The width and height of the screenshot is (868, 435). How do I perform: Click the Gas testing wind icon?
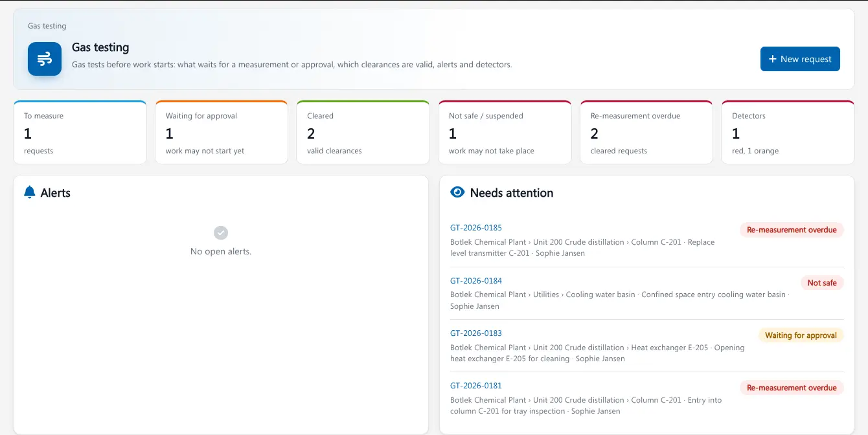(x=45, y=59)
